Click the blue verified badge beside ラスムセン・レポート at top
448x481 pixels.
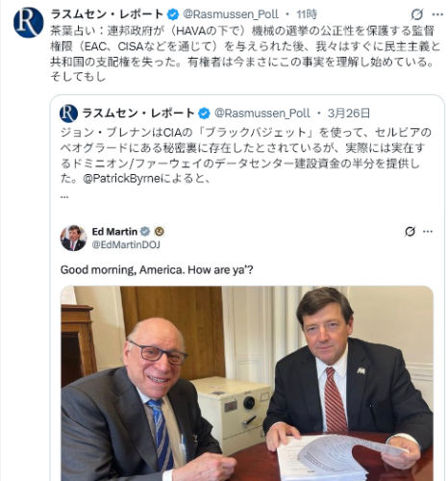pyautogui.click(x=173, y=14)
